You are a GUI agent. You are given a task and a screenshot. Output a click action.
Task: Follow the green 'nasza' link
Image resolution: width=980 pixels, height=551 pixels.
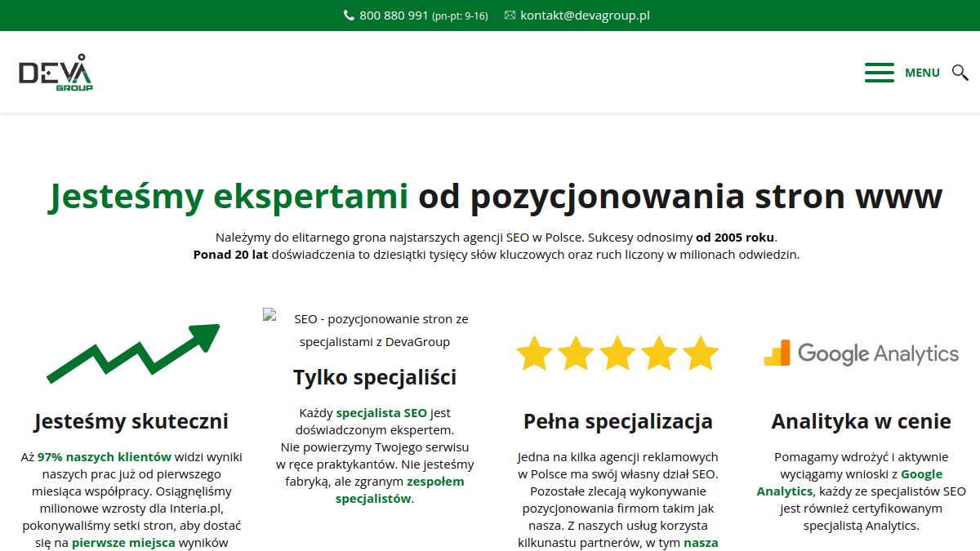pos(701,542)
